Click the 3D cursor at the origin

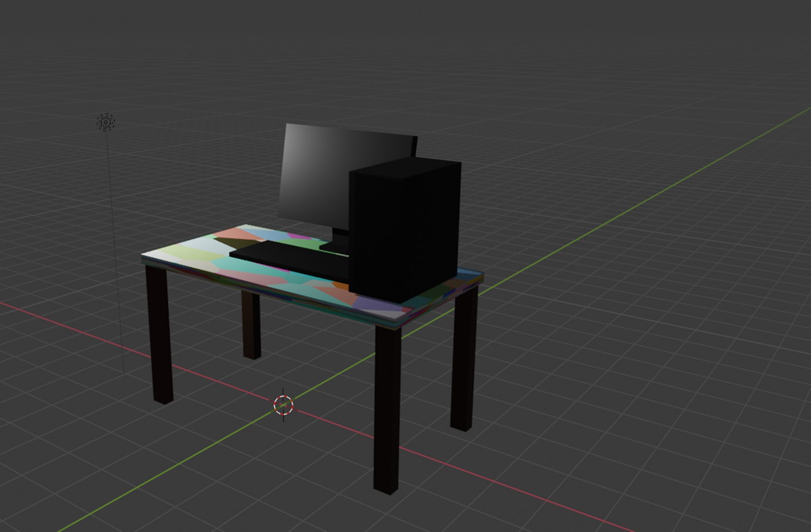(x=283, y=405)
